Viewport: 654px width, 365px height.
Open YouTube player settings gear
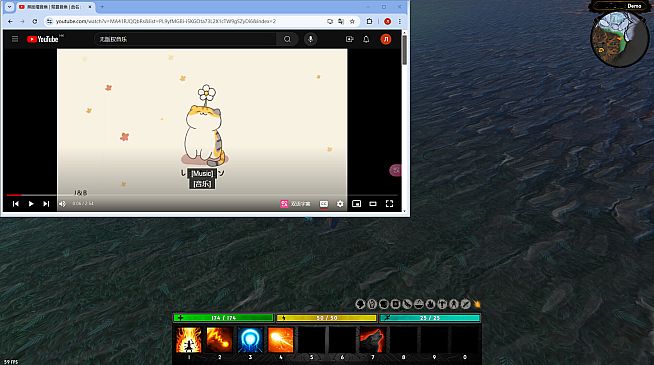pyautogui.click(x=340, y=204)
